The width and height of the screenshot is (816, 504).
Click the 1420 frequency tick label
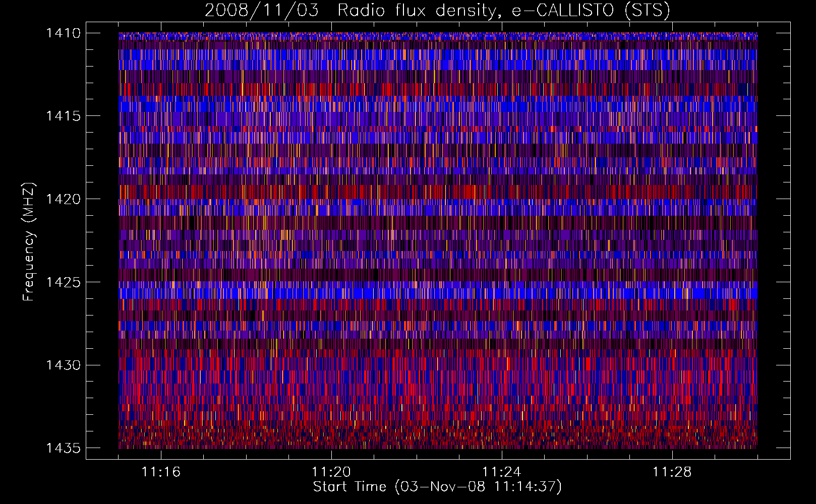tap(63, 199)
